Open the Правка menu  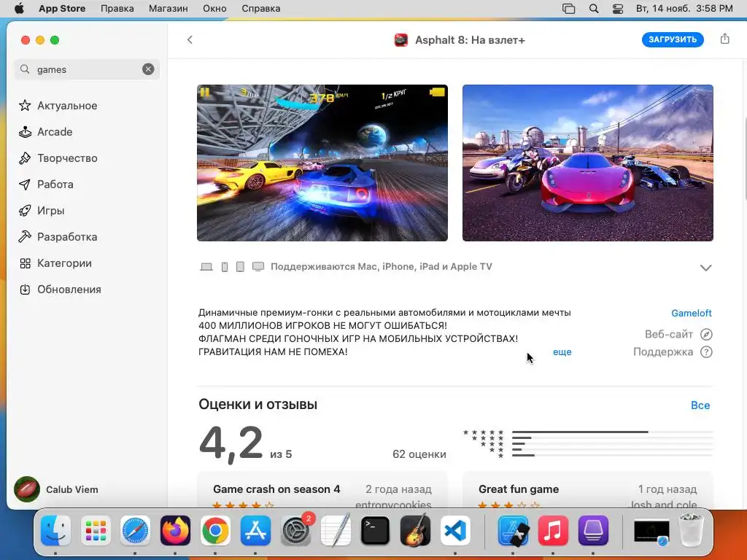pos(117,9)
